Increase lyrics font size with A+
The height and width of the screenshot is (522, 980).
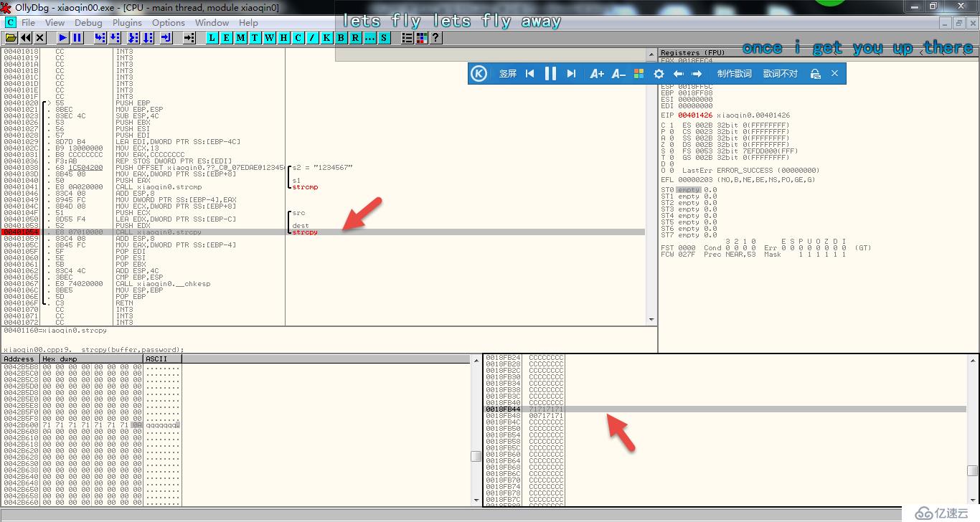(597, 73)
